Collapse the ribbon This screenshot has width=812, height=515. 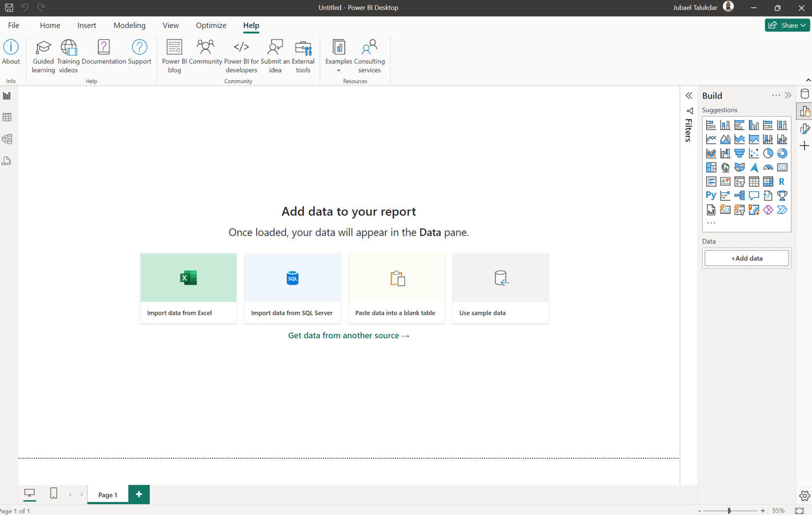click(x=808, y=80)
